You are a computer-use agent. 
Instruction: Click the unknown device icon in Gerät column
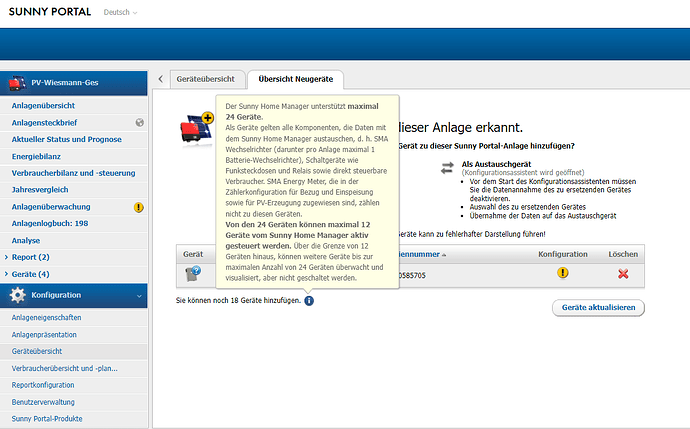coord(193,273)
